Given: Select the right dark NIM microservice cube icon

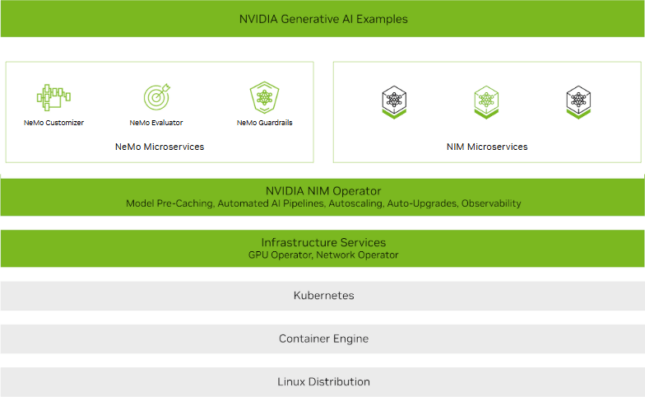Looking at the screenshot, I should pos(578,102).
